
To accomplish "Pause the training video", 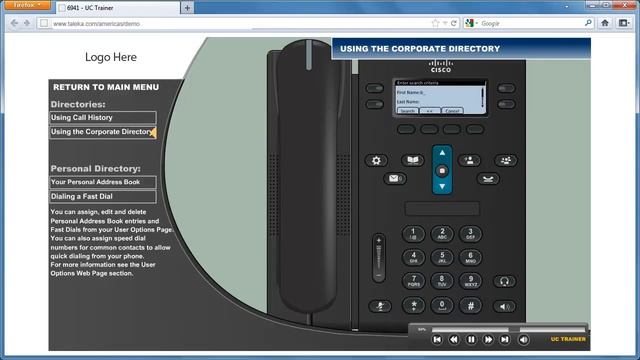I will coord(471,340).
